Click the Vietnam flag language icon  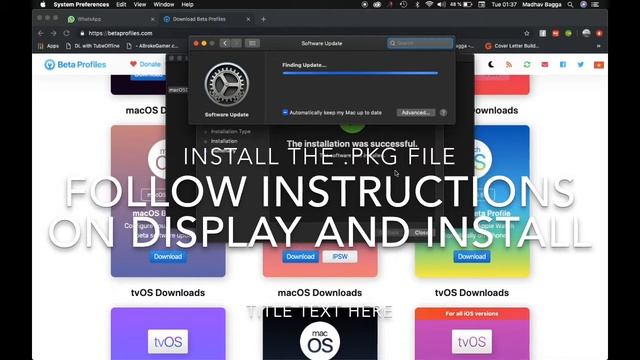point(599,64)
